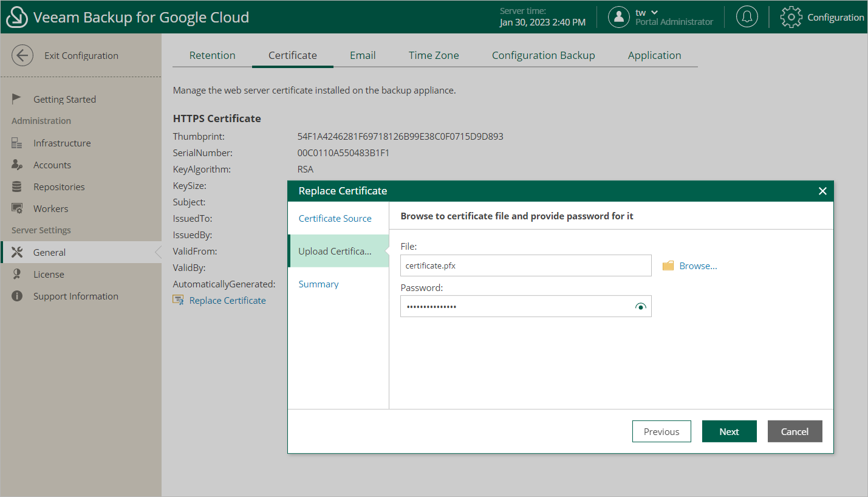Open the Configuration Backup tab
This screenshot has height=497, width=868.
543,55
